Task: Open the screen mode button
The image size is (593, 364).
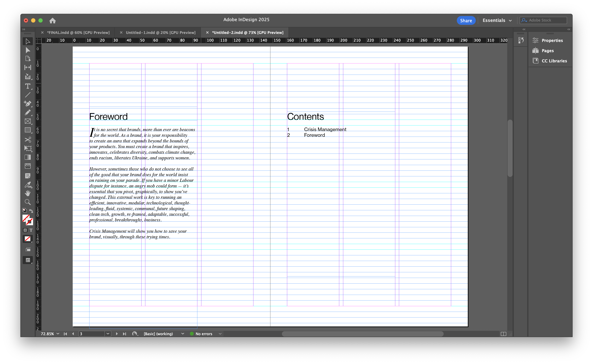Action: click(28, 260)
